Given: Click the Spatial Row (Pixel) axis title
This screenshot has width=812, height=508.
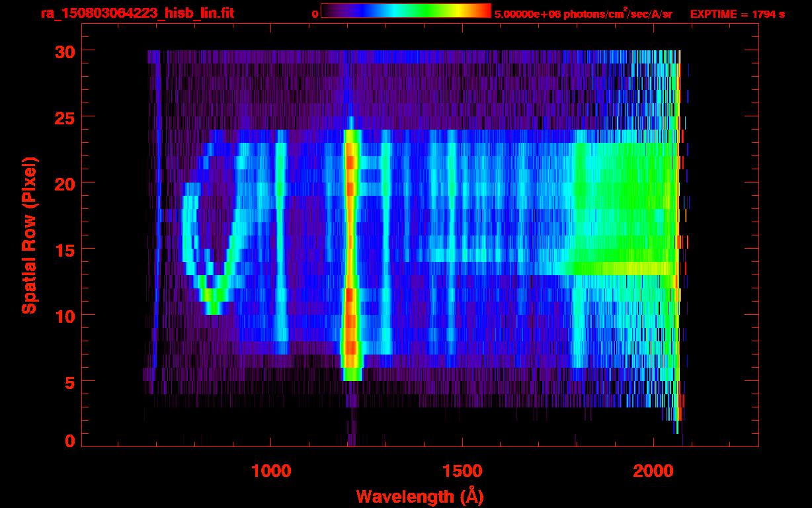Looking at the screenshot, I should pyautogui.click(x=29, y=235).
